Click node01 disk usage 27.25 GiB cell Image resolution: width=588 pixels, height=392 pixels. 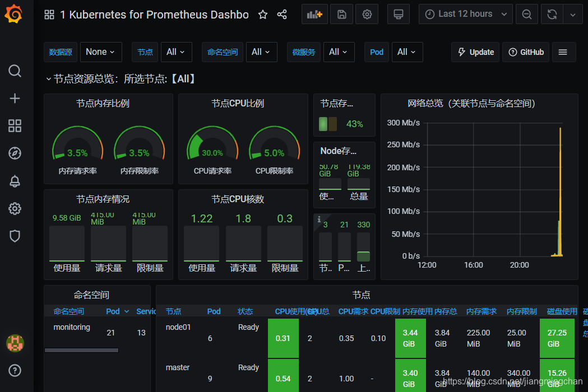557,338
